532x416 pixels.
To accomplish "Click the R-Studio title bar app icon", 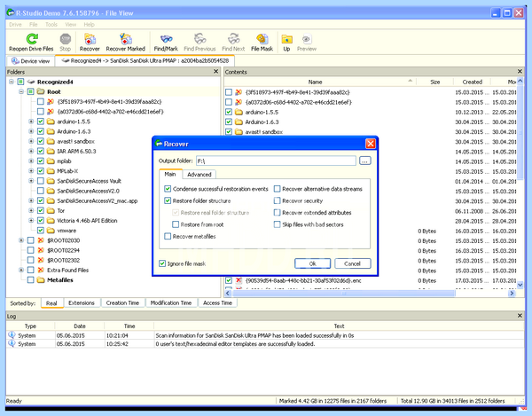I will 11,13.
